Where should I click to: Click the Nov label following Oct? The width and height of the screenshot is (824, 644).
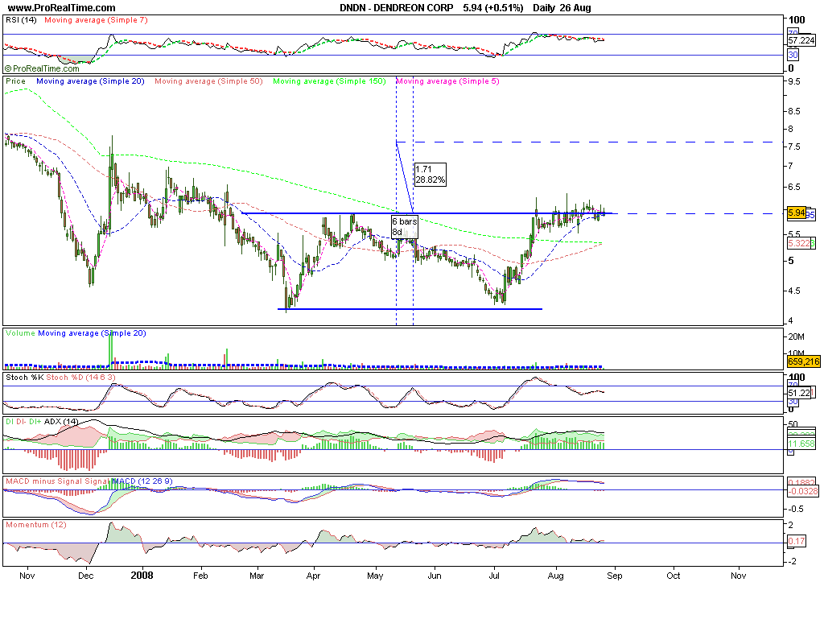coord(739,576)
